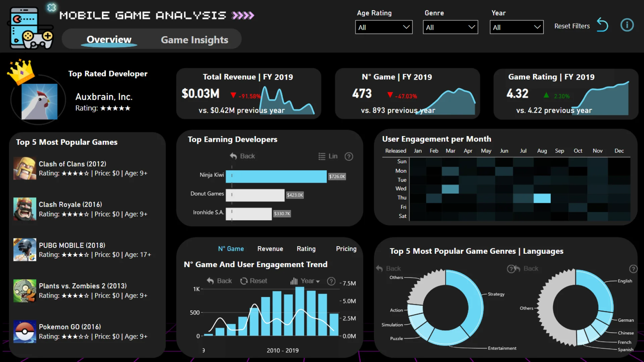Select the N° Game metric tab
Viewport: 644px width, 362px height.
[231, 249]
